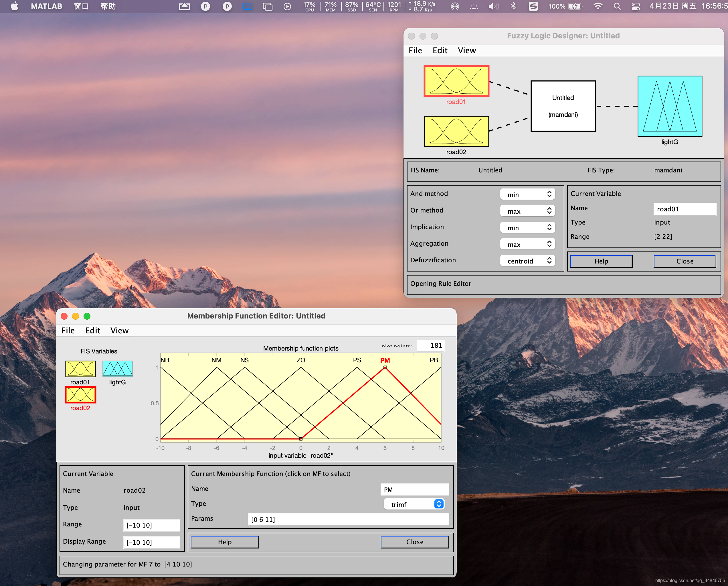Select road02 icon in FIS Variables panel

[80, 395]
